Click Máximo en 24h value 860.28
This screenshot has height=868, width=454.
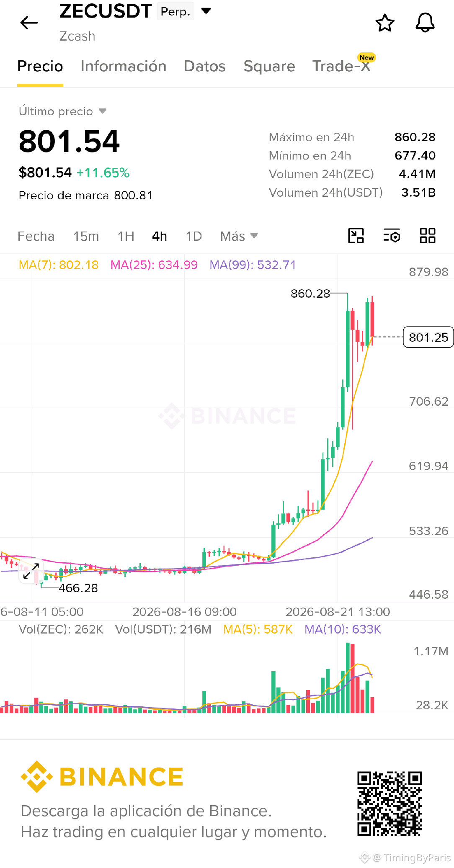pos(415,137)
